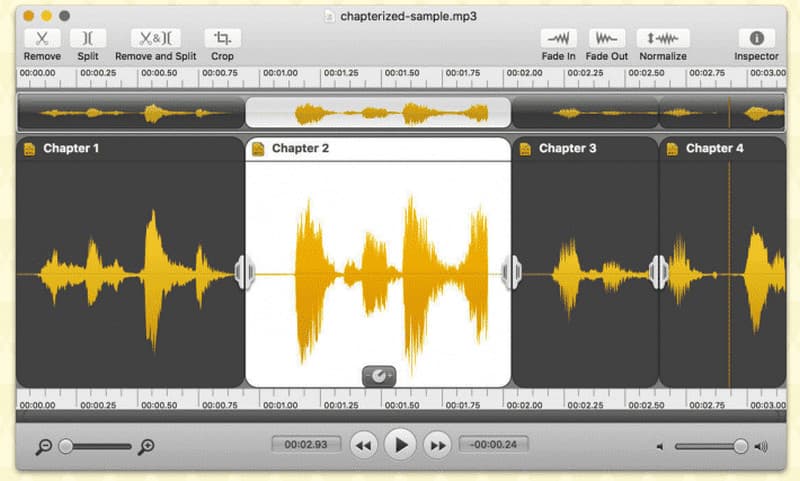Viewport: 800px width, 481px height.
Task: Click the gain knob under Chapter 2
Action: pos(379,376)
